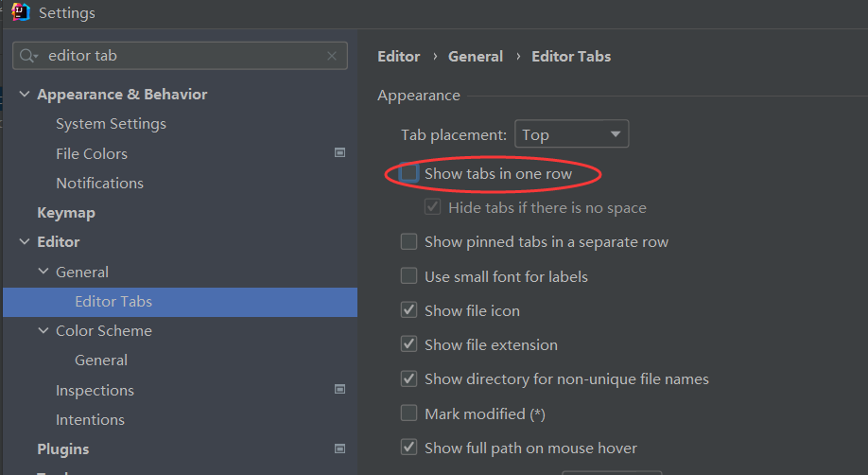868x475 pixels.
Task: Select Keymap in the settings tree
Action: [x=66, y=213]
